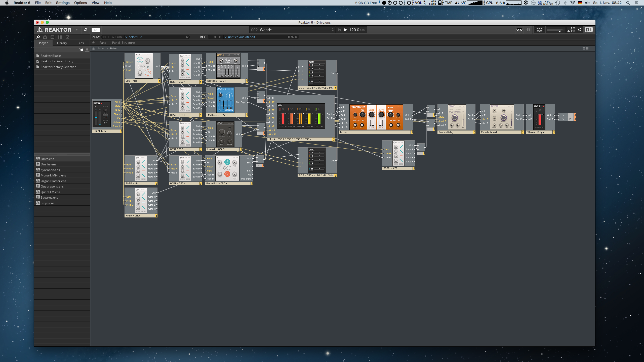Click the vertical split view icon
The height and width of the screenshot is (362, 644).
[587, 49]
